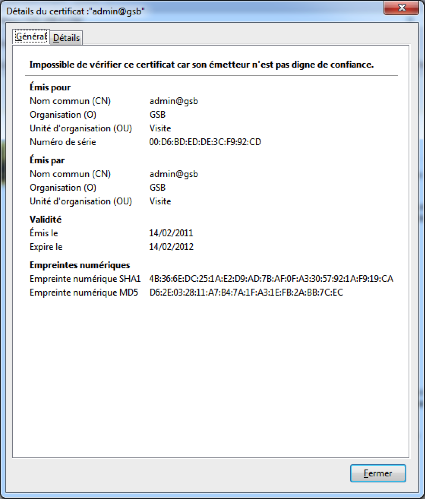Viewport: 428px width, 500px height.
Task: Click the Numéro de série label
Action: tap(63, 142)
